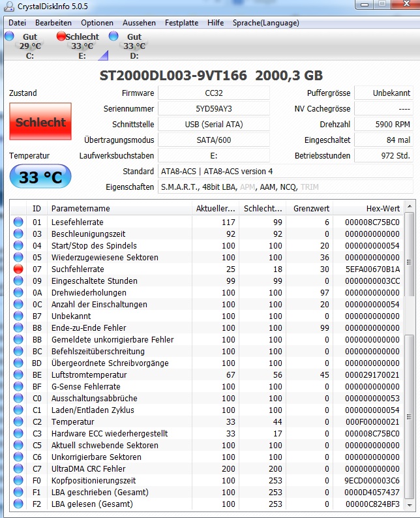
Task: Select hex value 5EFA00670B1A
Action: pos(372,269)
